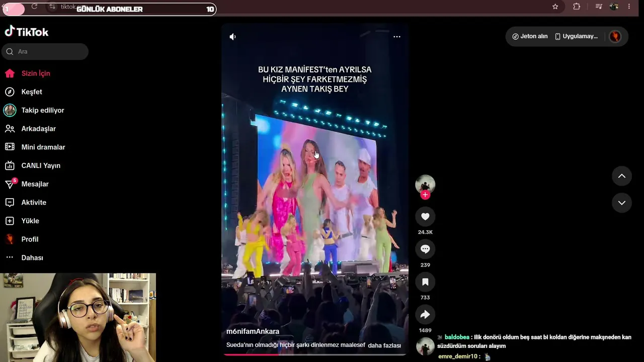Click the messages icon with badge

[10, 184]
